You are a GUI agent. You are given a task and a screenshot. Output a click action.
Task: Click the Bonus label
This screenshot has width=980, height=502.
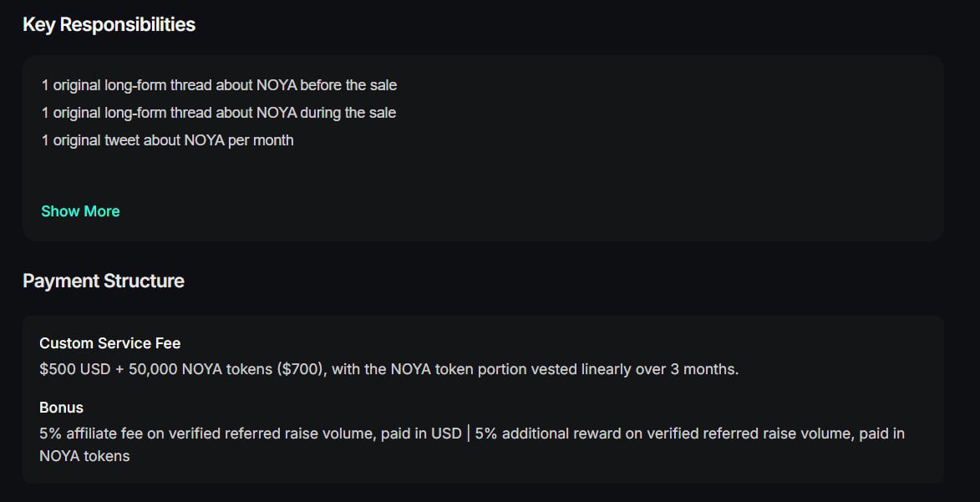61,408
